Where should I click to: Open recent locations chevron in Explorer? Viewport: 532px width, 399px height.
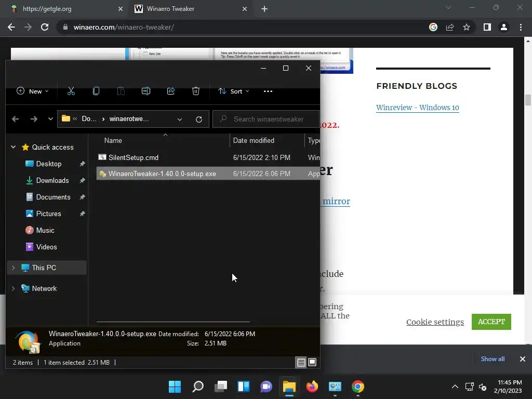click(50, 119)
